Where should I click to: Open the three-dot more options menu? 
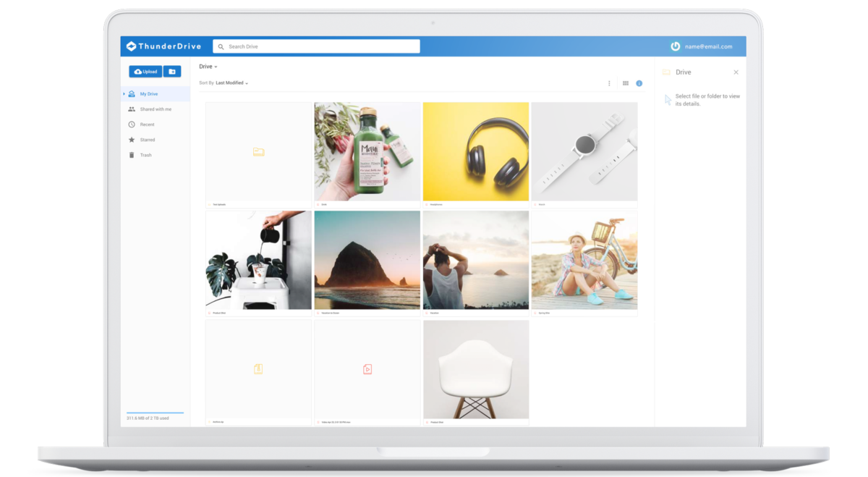tap(609, 83)
